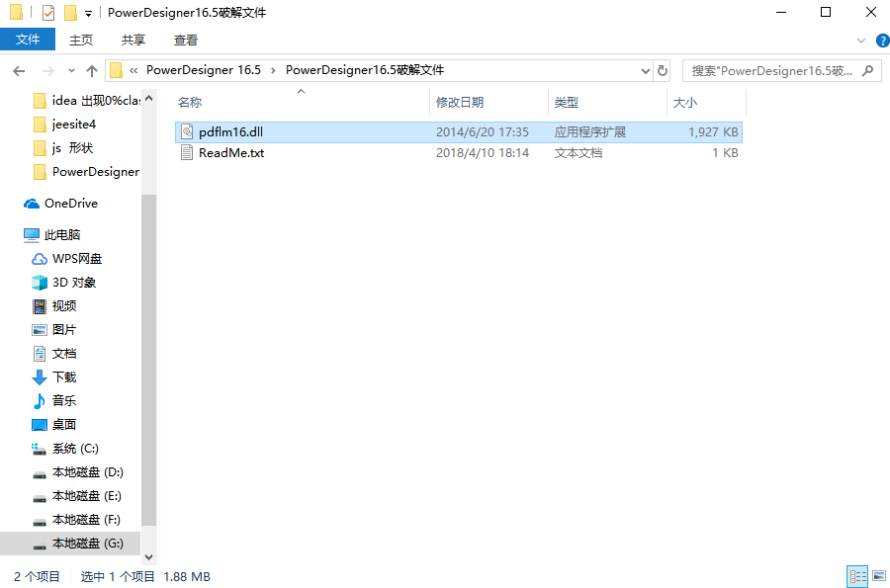Switch to the 主页 ribbon tab
Screen dimensions: 890x588
81,40
